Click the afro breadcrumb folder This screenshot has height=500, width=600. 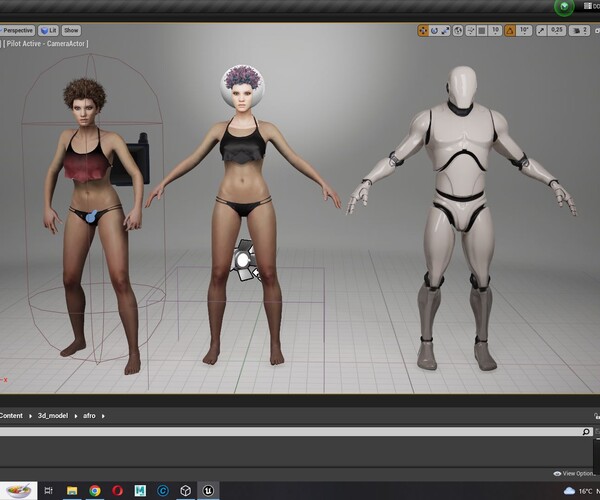[x=89, y=416]
